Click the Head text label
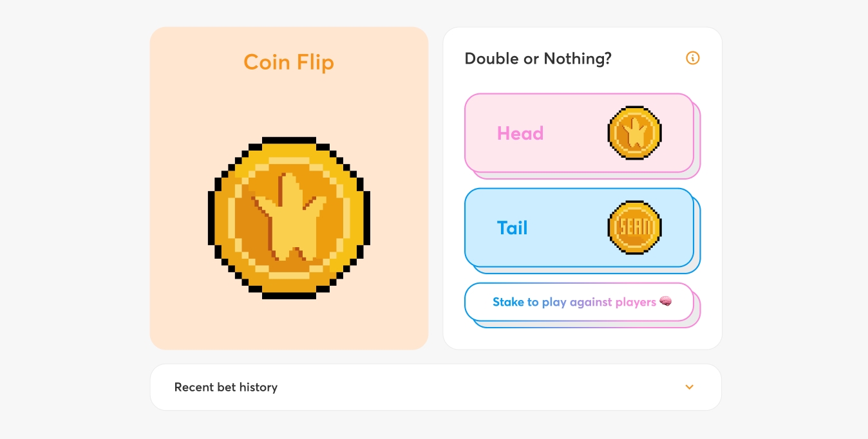This screenshot has width=868, height=439. [x=520, y=133]
